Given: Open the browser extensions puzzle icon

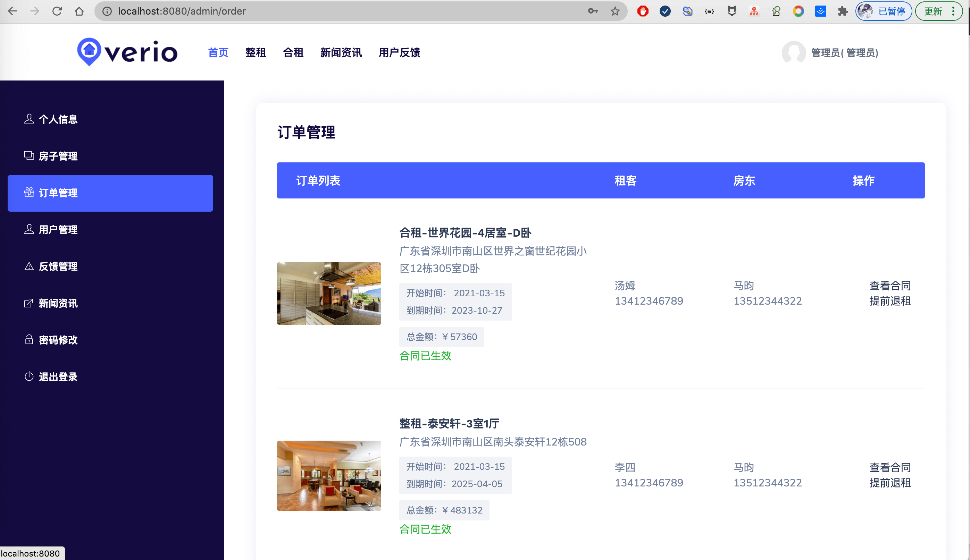Looking at the screenshot, I should tap(843, 11).
